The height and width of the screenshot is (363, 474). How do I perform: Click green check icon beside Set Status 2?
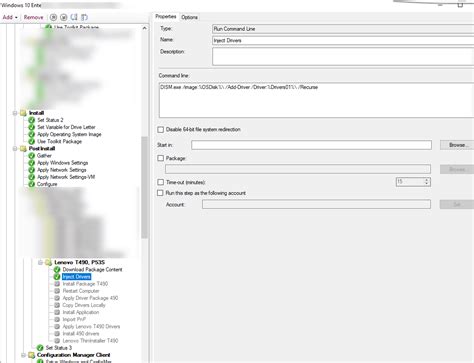(x=32, y=120)
